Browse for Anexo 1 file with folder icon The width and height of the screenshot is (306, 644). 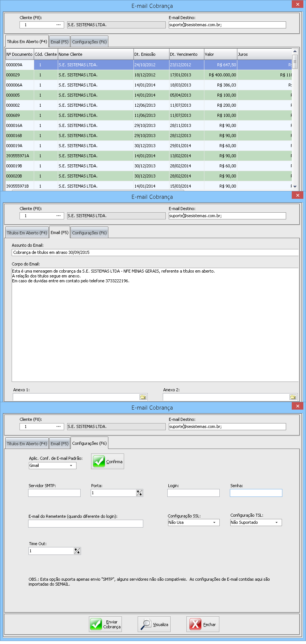[143, 397]
